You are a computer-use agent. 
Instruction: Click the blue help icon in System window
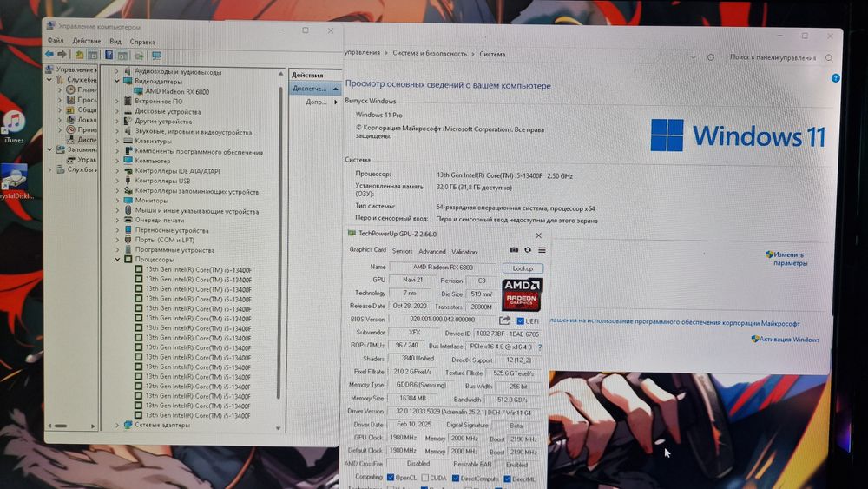[x=835, y=78]
